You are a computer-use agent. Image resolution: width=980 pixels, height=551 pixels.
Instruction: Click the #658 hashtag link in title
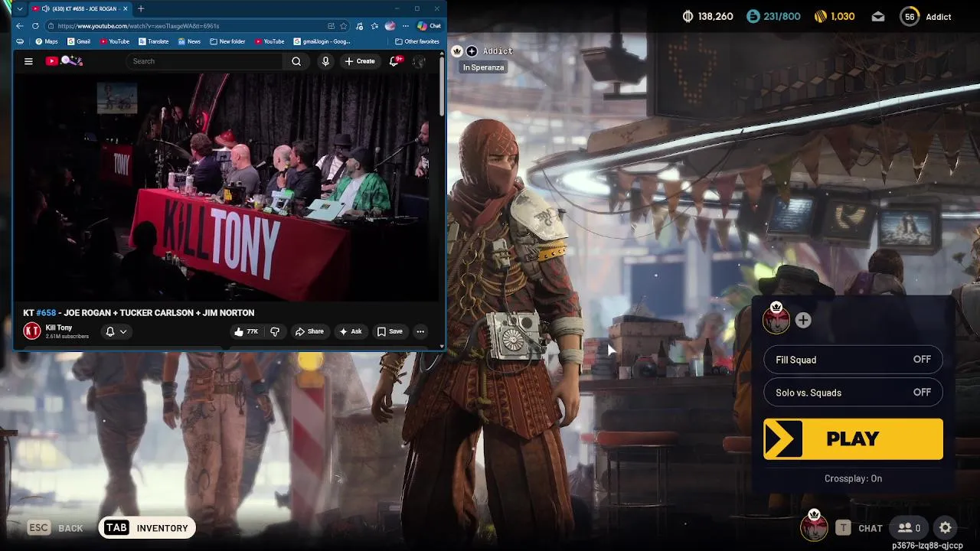[46, 313]
